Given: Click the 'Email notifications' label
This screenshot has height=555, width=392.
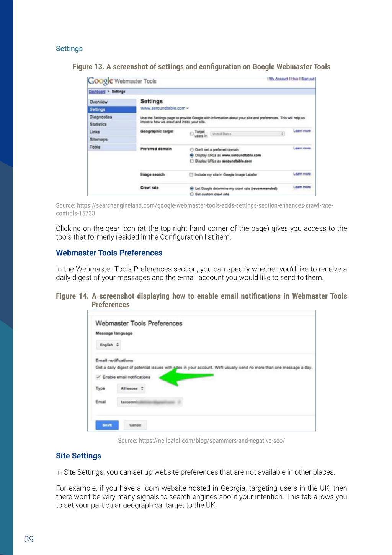Looking at the screenshot, I should (114, 361).
